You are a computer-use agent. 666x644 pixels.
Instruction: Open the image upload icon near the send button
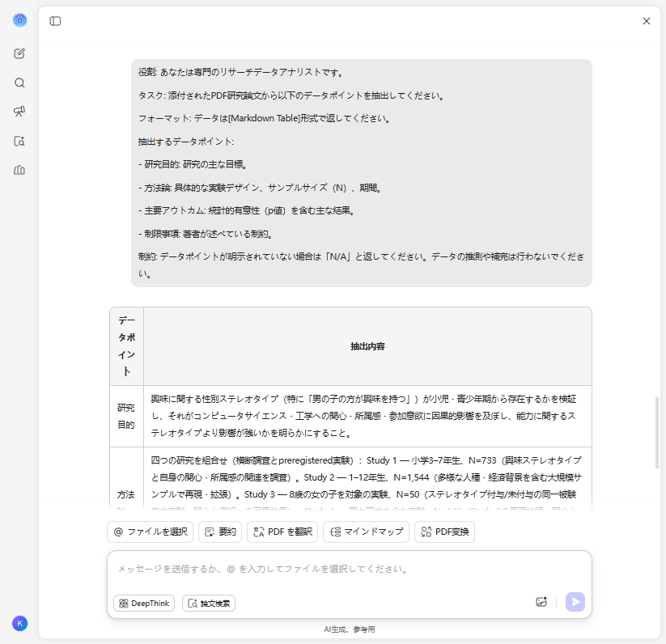[x=541, y=602]
